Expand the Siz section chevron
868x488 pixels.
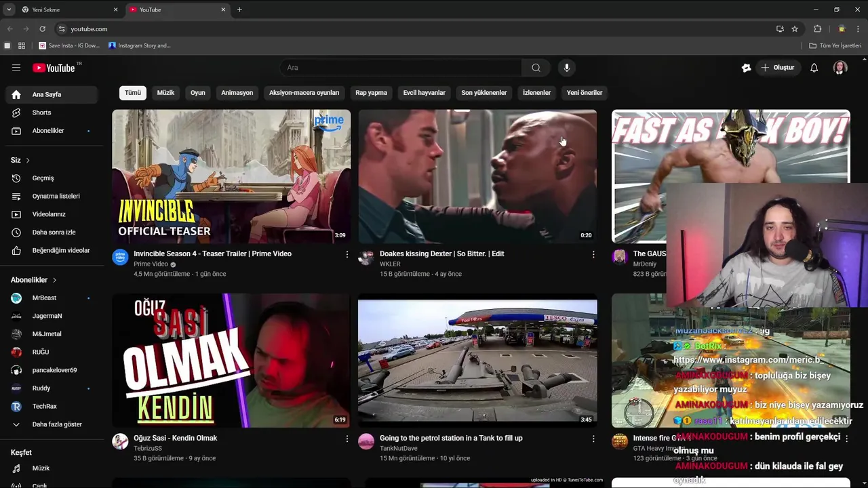tap(28, 161)
